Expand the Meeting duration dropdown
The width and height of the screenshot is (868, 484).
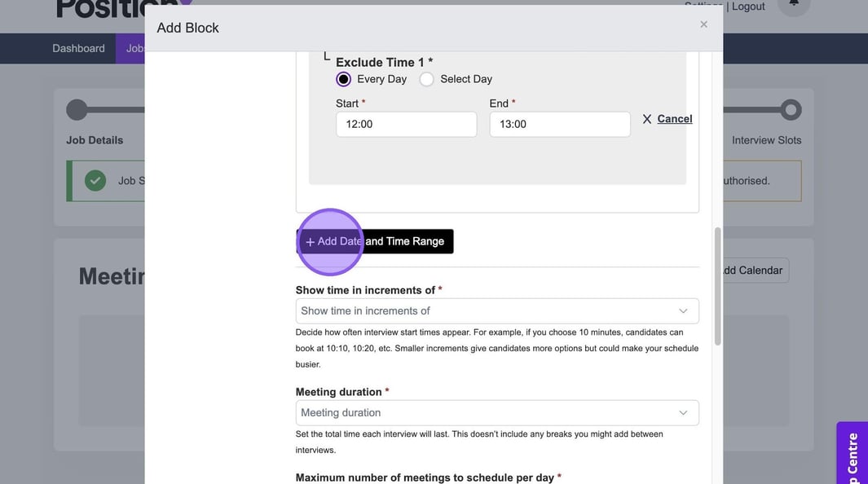496,413
